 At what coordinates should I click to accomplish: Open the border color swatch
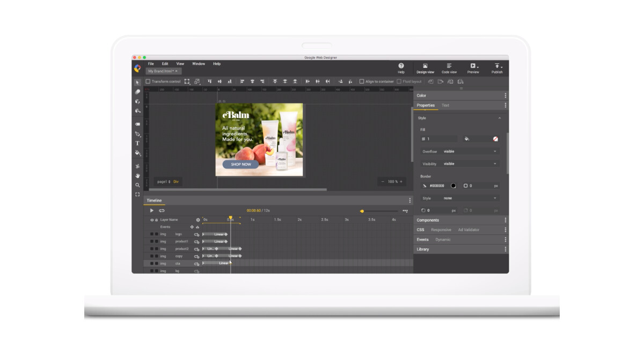point(453,186)
